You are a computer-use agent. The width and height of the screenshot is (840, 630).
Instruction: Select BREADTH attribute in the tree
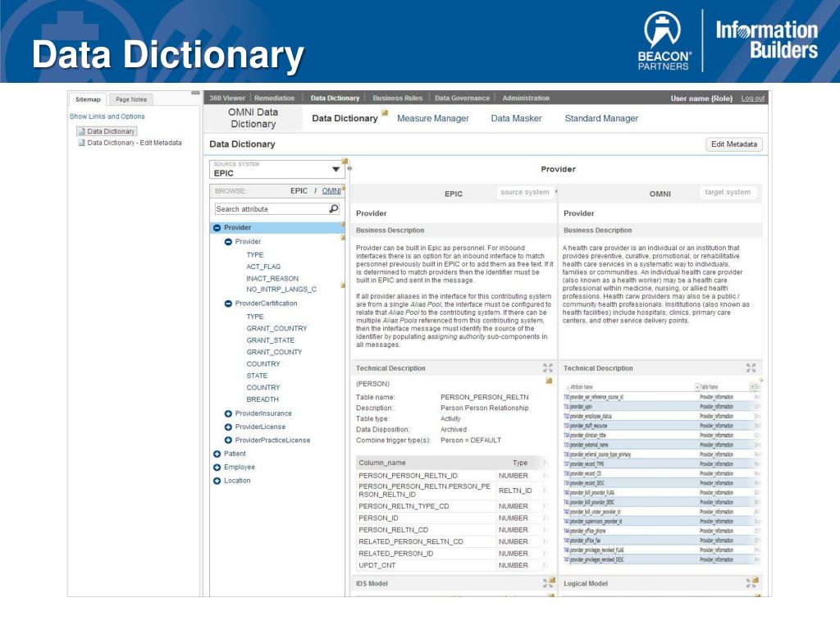(x=262, y=399)
